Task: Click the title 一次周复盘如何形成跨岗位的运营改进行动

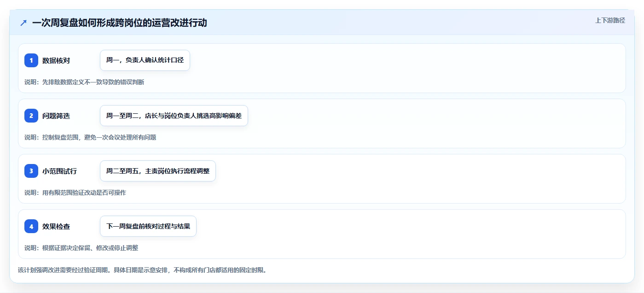Action: click(120, 23)
